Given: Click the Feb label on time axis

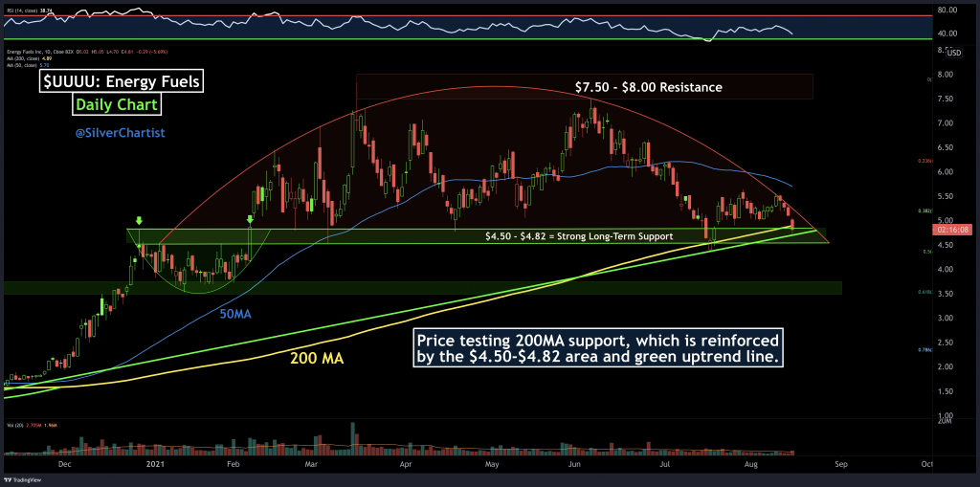Looking at the screenshot, I should pos(234,464).
